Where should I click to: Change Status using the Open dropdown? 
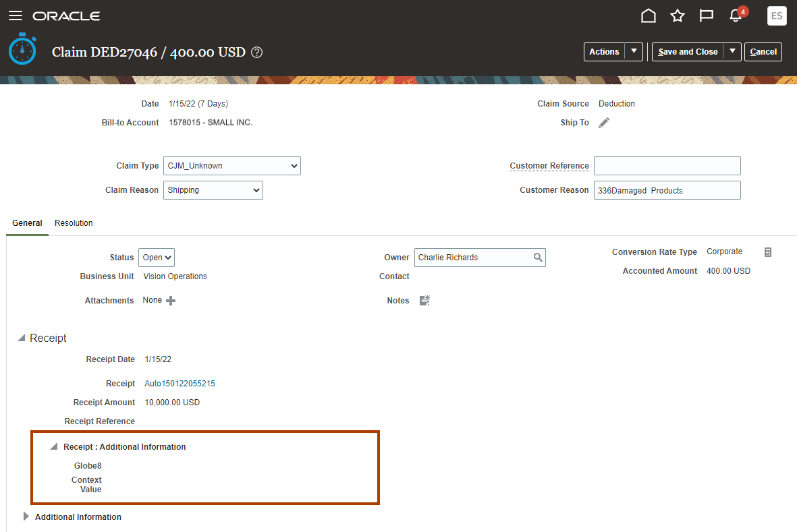pyautogui.click(x=156, y=257)
